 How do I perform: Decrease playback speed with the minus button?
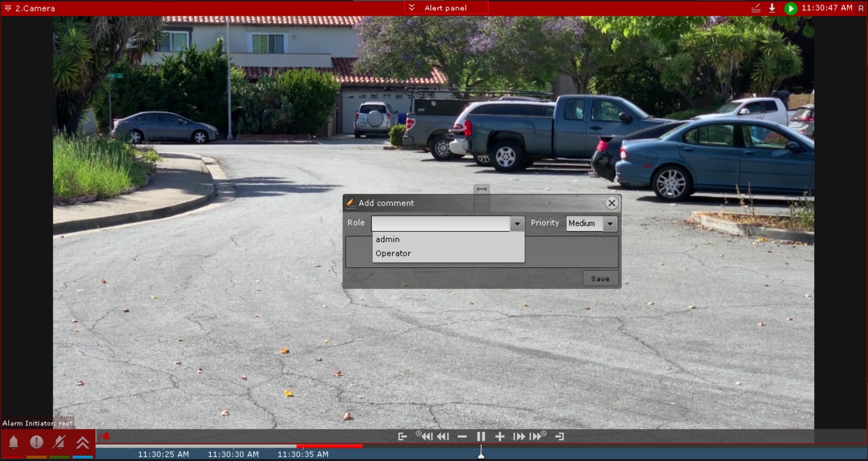coord(462,436)
